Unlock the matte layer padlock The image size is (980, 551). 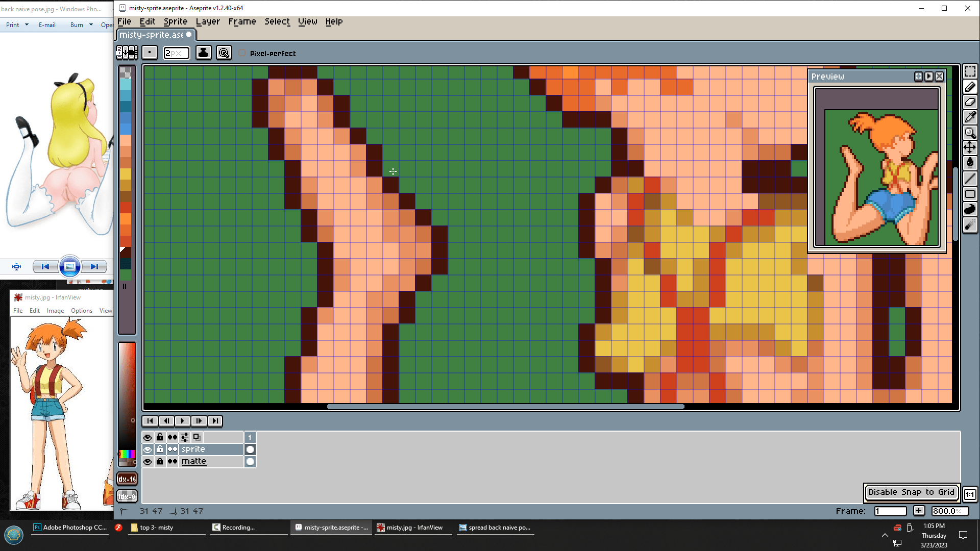click(160, 462)
